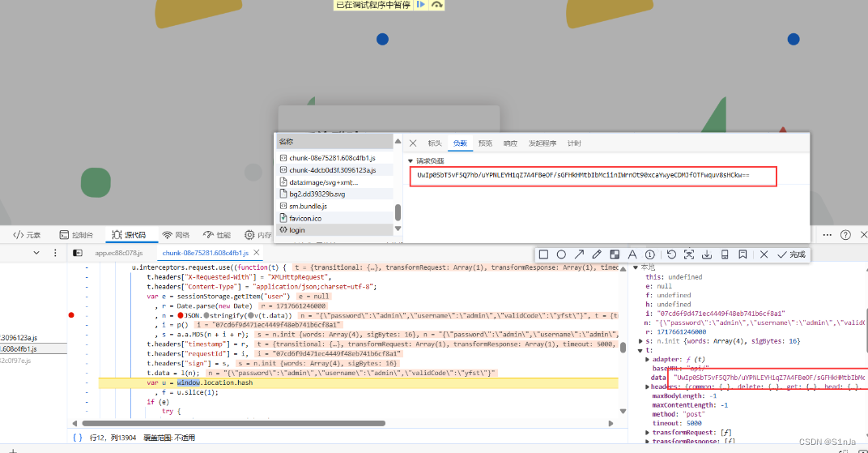The height and width of the screenshot is (453, 868).
Task: Expand the headers property in scope
Action: pyautogui.click(x=647, y=387)
